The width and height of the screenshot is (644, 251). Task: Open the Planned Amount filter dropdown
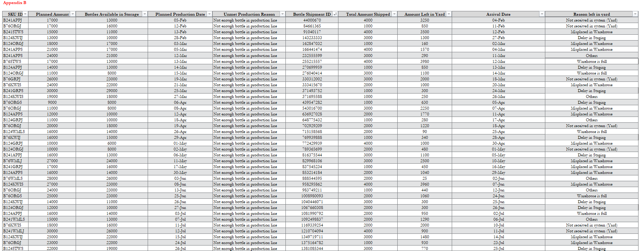73,14
